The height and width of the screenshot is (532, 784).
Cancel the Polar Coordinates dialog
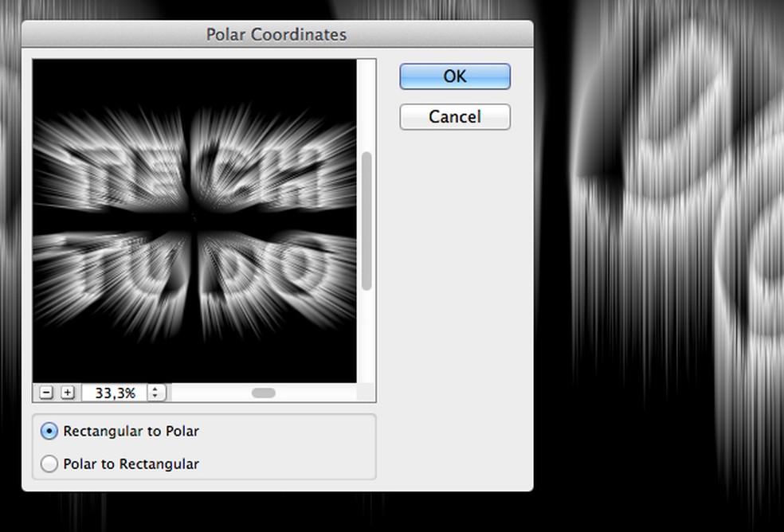pyautogui.click(x=454, y=117)
